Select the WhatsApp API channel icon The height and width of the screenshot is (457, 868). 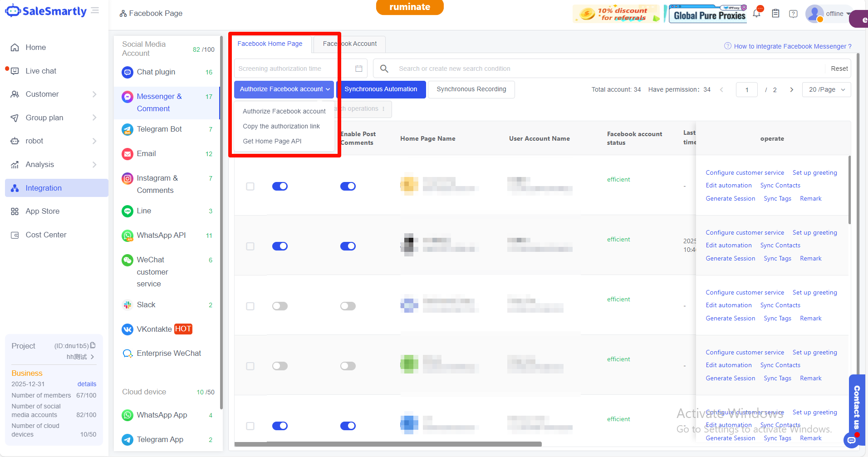click(x=128, y=236)
